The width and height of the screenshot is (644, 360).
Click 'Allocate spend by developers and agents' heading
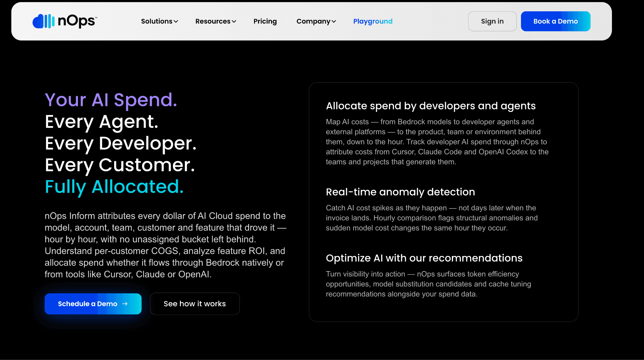click(431, 106)
